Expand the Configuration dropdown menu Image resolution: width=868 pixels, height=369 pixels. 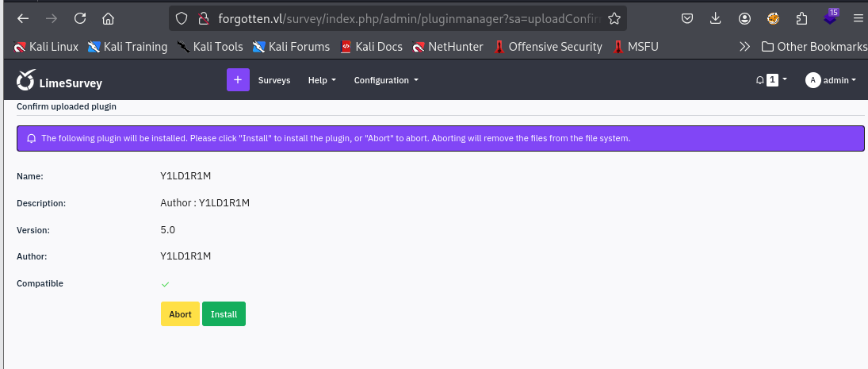[x=386, y=80]
